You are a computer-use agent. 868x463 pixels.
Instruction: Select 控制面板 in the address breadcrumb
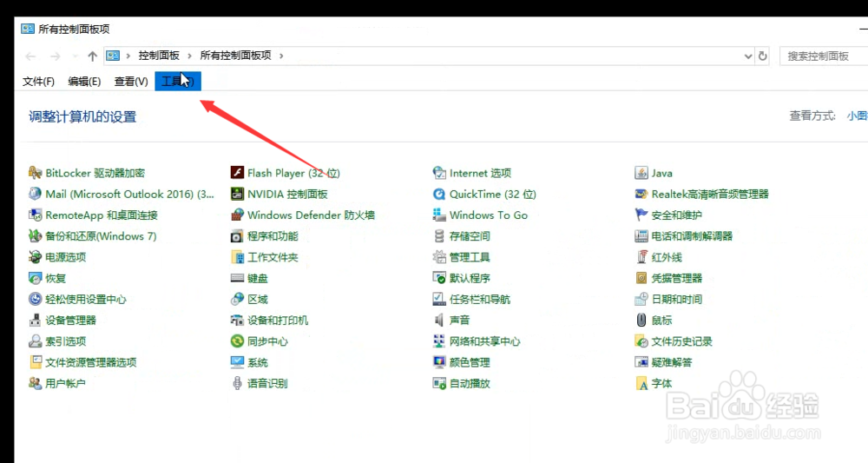click(x=159, y=56)
